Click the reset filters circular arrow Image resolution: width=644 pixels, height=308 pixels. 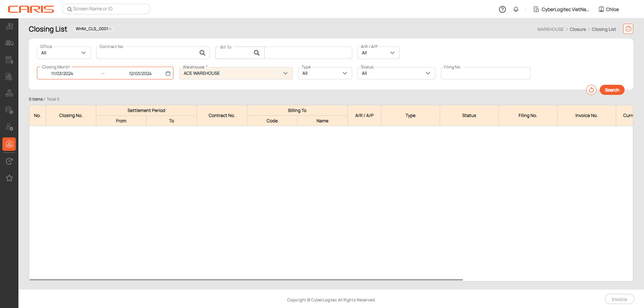coord(591,90)
